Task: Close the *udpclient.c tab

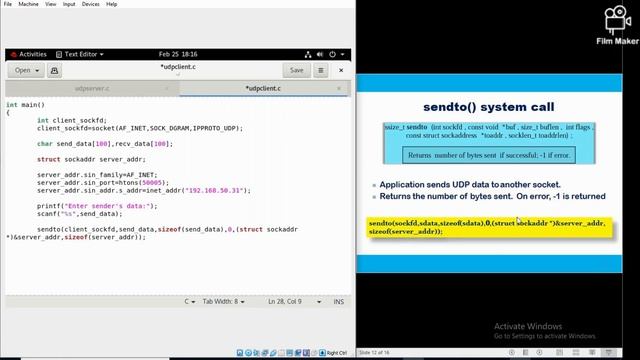Action: 339,89
